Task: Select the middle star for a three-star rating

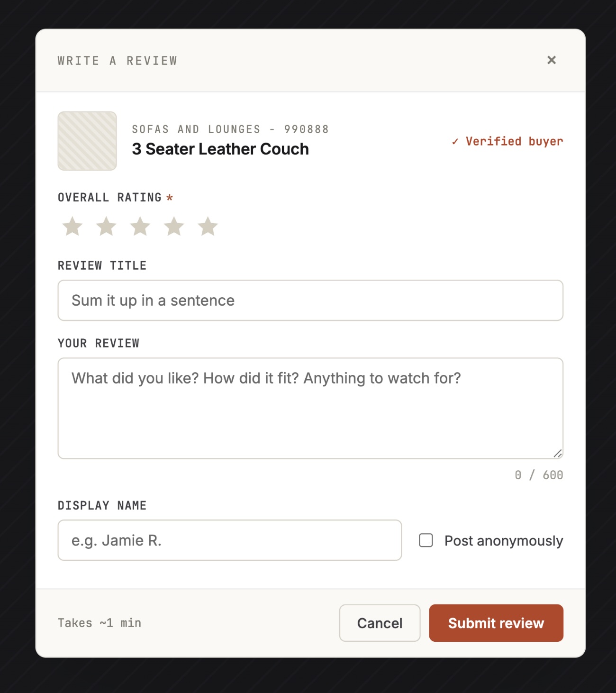Action: tap(140, 227)
